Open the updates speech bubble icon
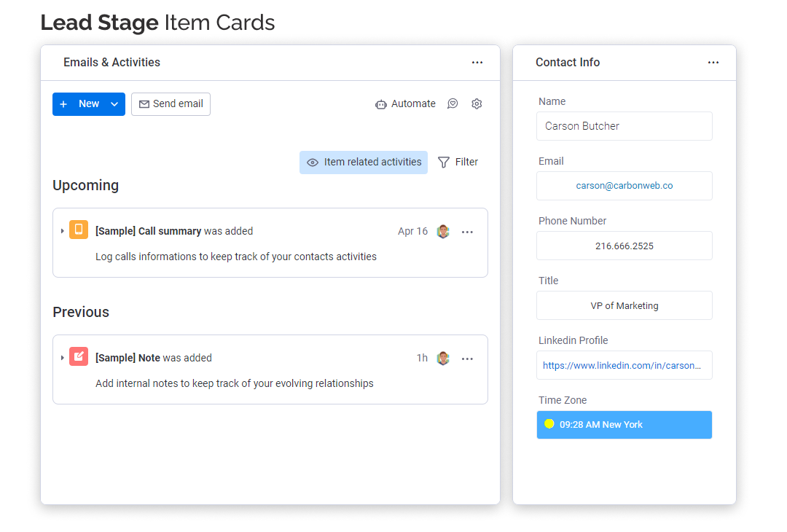Viewport: 787px width, 532px height. 453,104
